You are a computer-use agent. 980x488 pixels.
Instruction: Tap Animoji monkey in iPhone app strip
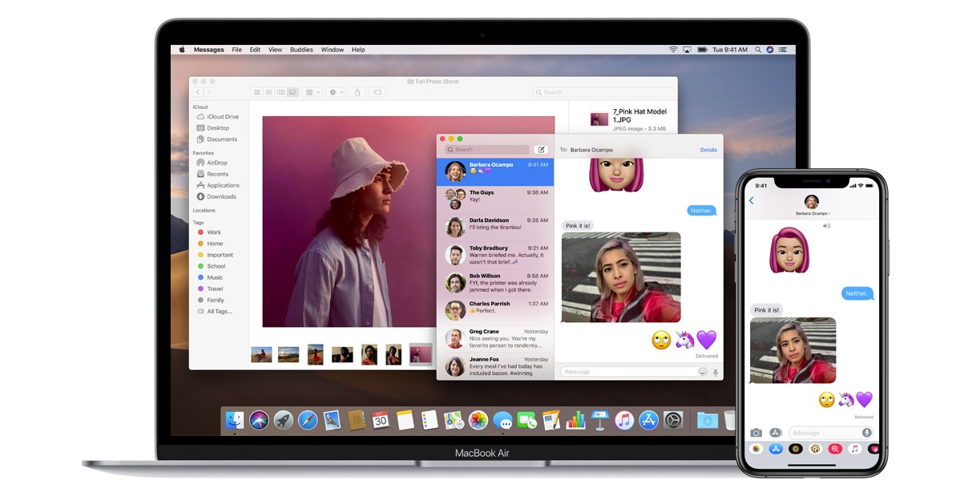pos(815,450)
